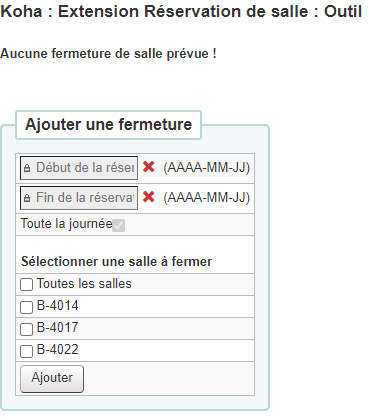Viewport: 368px width, 420px height.
Task: Toggle the Toute la journée checkbox
Action: tap(118, 225)
